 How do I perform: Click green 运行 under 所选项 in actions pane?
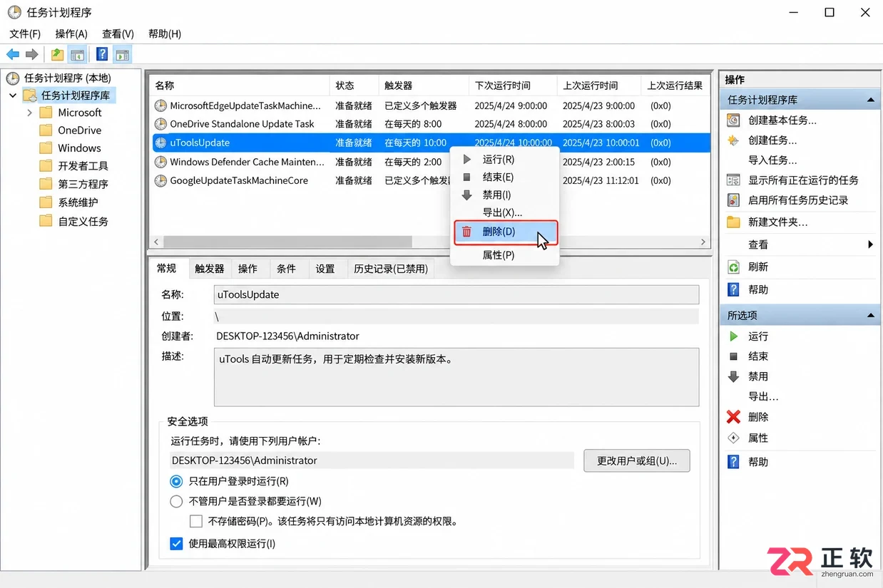(757, 336)
